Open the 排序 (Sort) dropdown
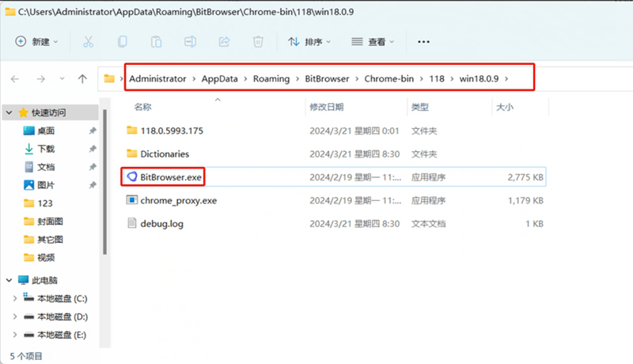 click(x=309, y=42)
